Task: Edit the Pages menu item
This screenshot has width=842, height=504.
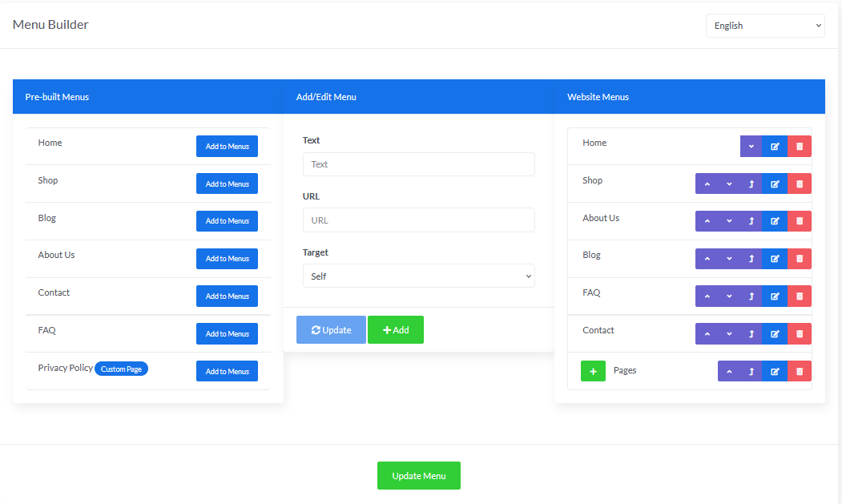Action: (775, 371)
